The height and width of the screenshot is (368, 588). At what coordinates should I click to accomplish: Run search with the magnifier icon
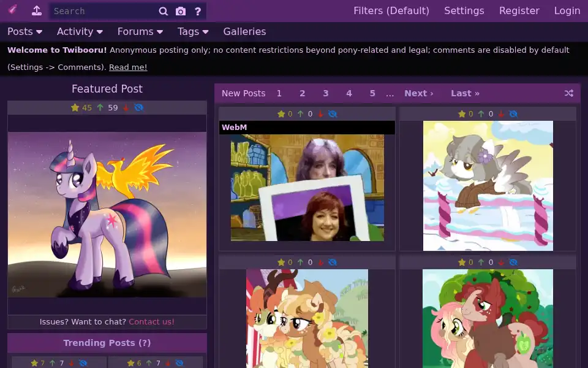[163, 11]
